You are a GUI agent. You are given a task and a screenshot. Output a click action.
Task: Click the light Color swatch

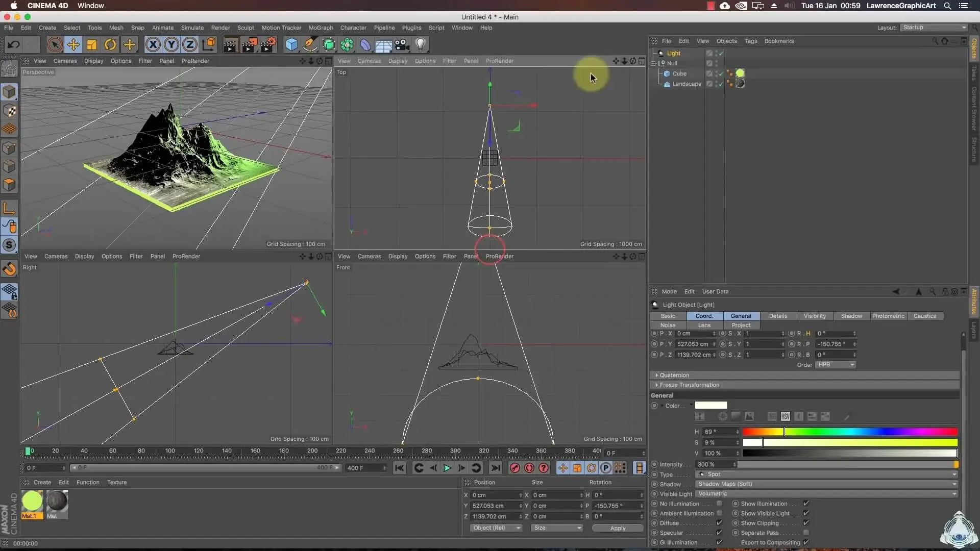tap(710, 406)
